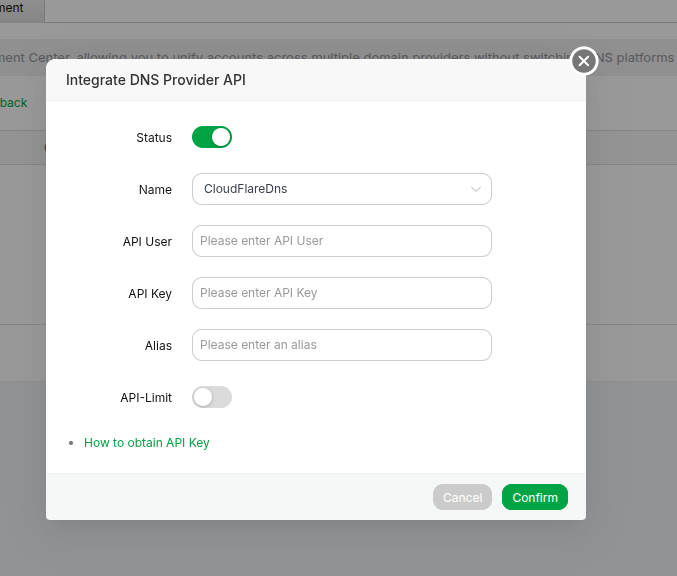Close the Integrate DNS Provider API dialog
Viewport: 677px width, 576px height.
point(584,62)
